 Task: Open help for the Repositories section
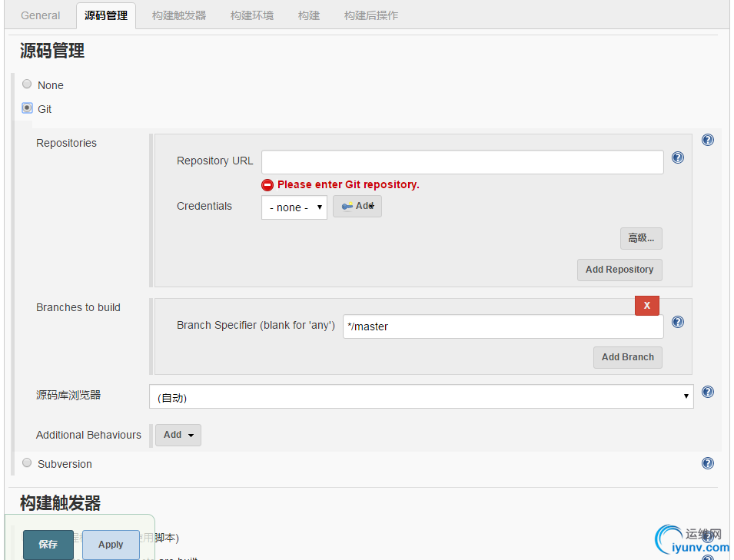tap(707, 140)
